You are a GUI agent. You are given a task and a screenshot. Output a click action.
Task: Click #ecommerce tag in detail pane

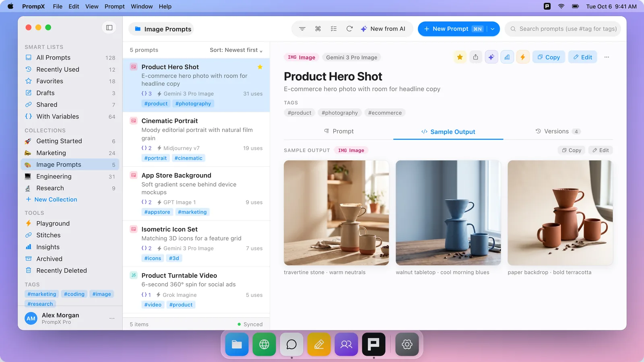click(x=385, y=113)
